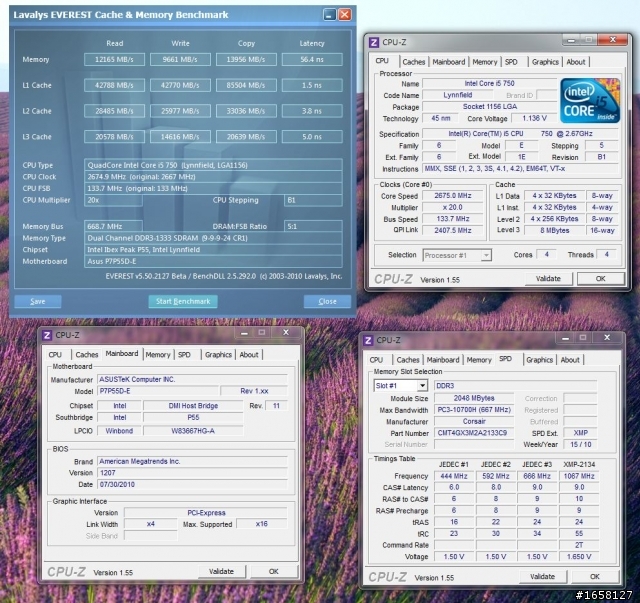Viewport: 640px width, 603px height.
Task: Click the Intel Core i5 inside logo
Action: click(x=590, y=101)
